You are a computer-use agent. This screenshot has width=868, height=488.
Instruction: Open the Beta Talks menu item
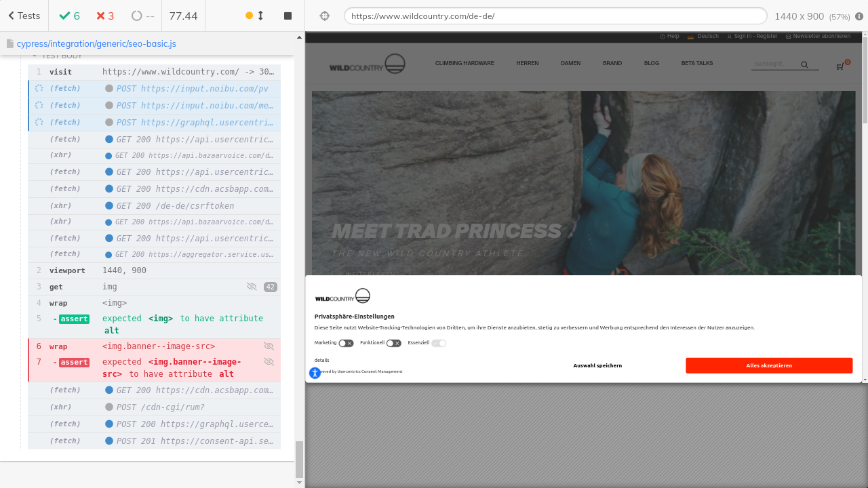tap(696, 63)
